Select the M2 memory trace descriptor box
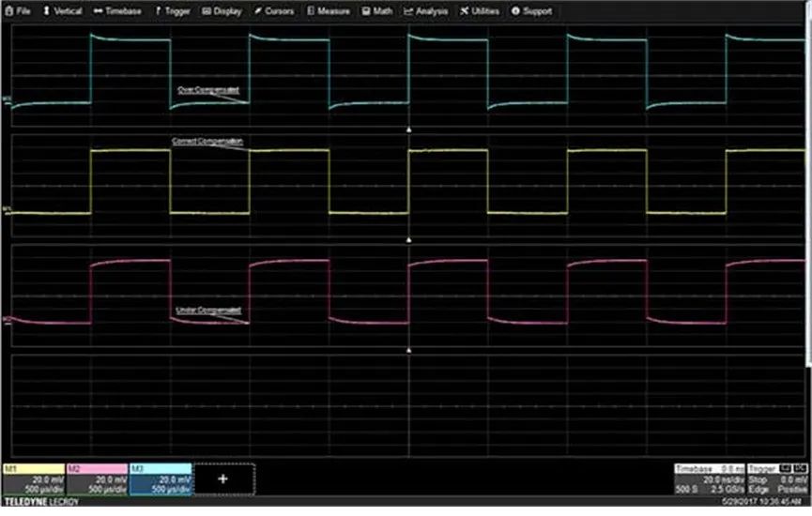This screenshot has height=516, width=812. point(97,479)
